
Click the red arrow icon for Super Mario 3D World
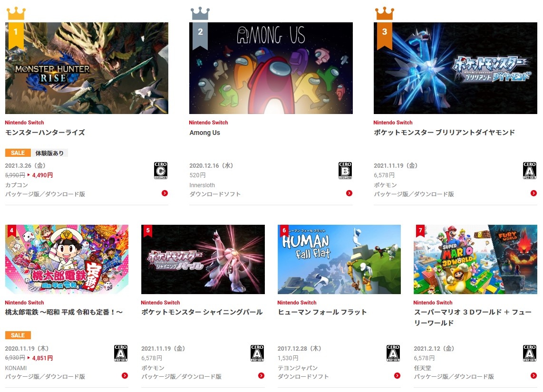click(533, 376)
